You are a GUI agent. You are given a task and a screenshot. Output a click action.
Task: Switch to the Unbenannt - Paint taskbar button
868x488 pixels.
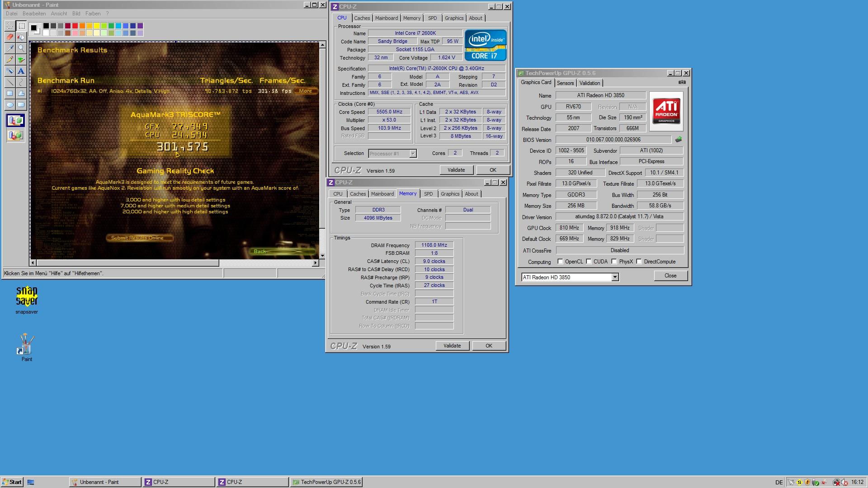pos(105,482)
